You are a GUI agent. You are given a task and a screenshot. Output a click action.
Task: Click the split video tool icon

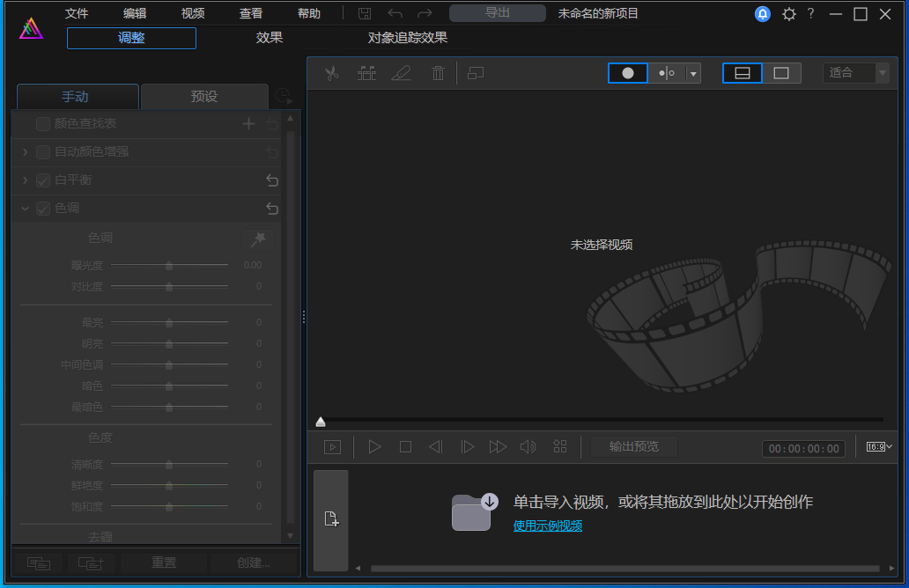366,74
